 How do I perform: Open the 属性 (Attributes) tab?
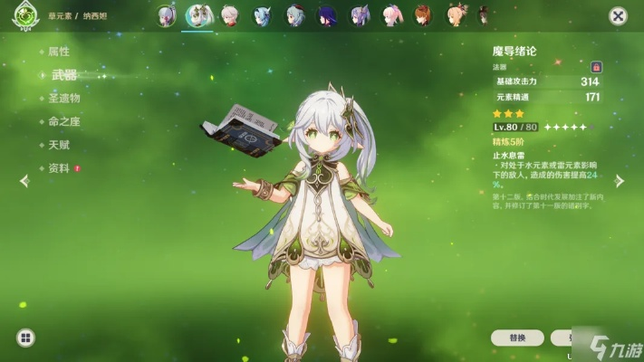(58, 52)
